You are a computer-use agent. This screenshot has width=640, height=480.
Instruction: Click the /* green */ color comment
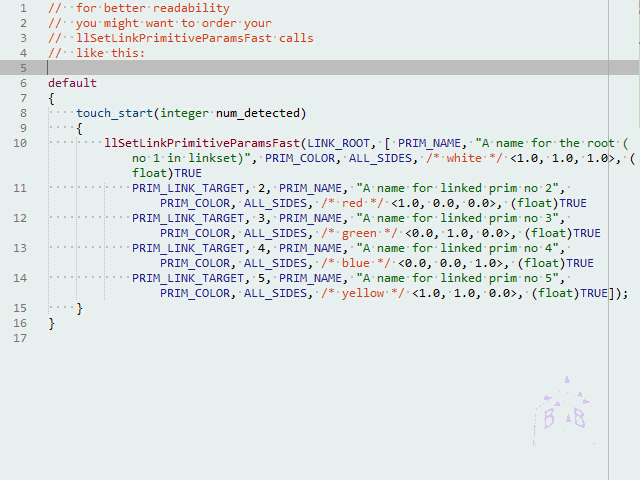click(355, 233)
